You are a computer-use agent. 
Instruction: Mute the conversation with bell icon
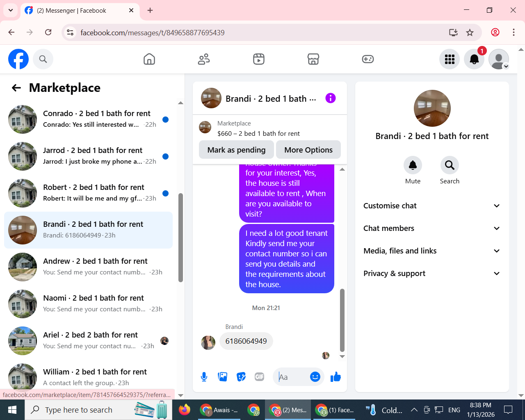[x=413, y=165]
